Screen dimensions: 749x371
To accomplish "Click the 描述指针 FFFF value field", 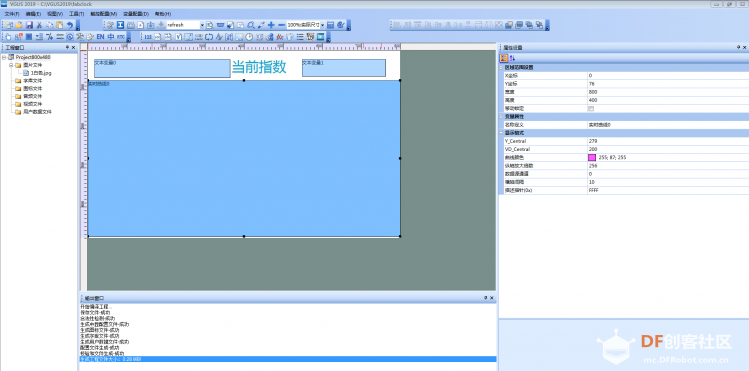I will 667,190.
